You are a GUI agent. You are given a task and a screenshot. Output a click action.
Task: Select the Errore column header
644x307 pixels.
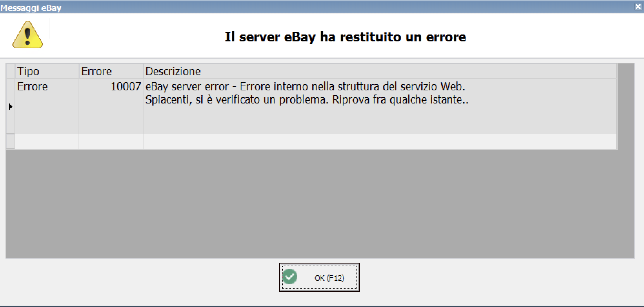point(111,71)
